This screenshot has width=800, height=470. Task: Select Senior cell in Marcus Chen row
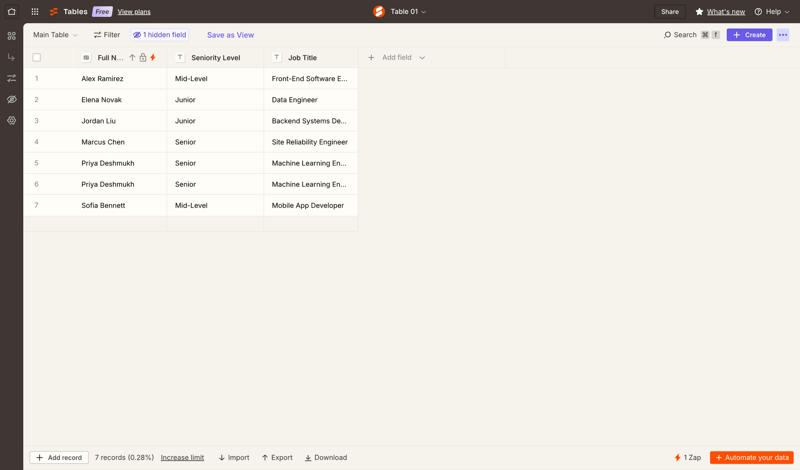[215, 142]
